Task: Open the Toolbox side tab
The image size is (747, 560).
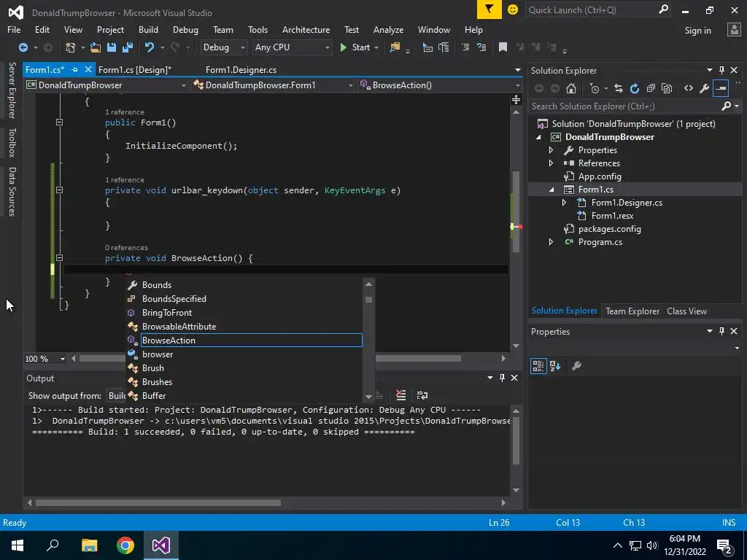Action: point(12,142)
